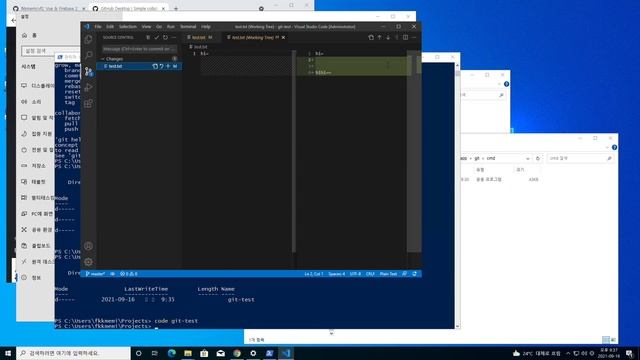Click the commit checkmark in Source Control header
The height and width of the screenshot is (360, 640).
tap(156, 38)
